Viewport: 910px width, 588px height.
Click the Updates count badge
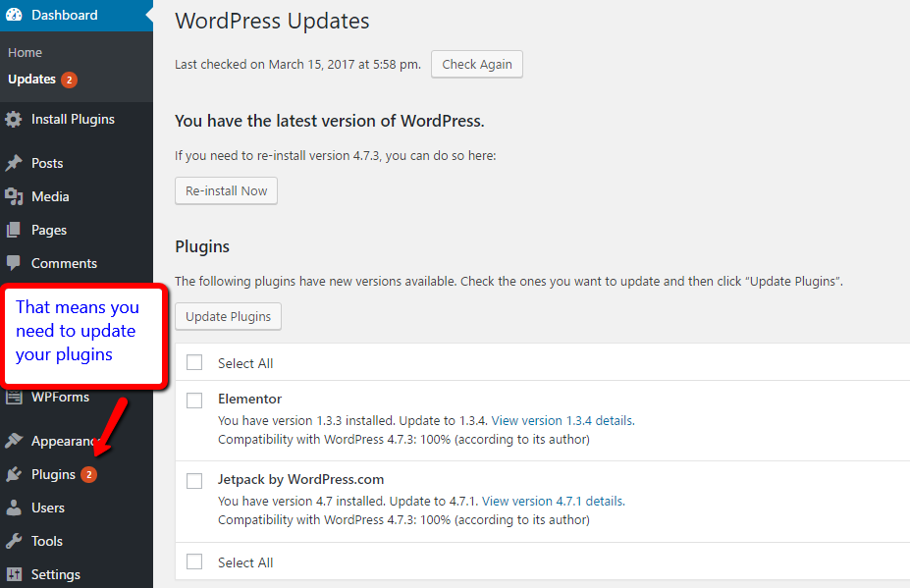point(69,80)
